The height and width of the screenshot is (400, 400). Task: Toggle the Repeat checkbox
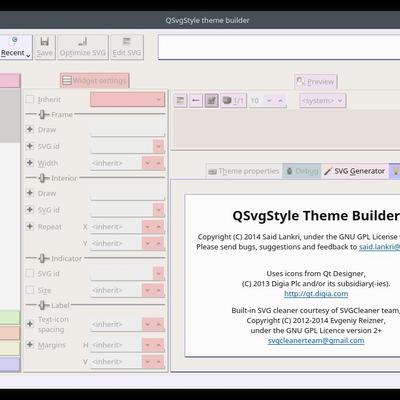30,226
